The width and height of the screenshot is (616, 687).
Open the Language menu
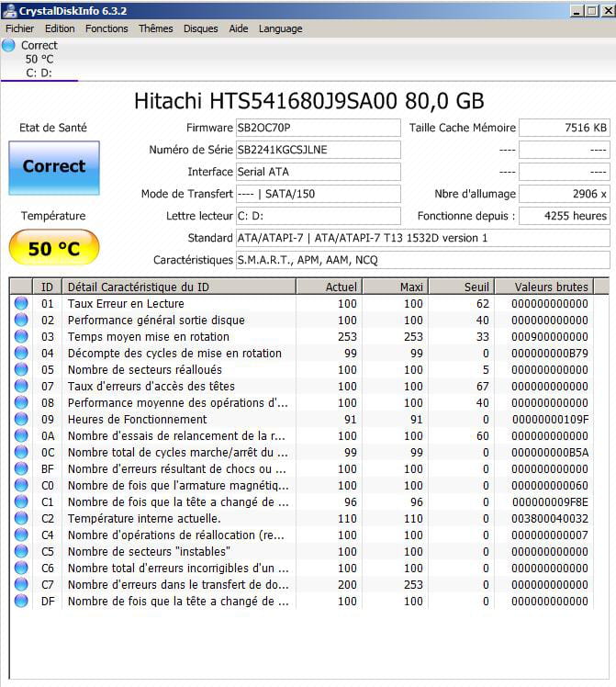coord(280,28)
